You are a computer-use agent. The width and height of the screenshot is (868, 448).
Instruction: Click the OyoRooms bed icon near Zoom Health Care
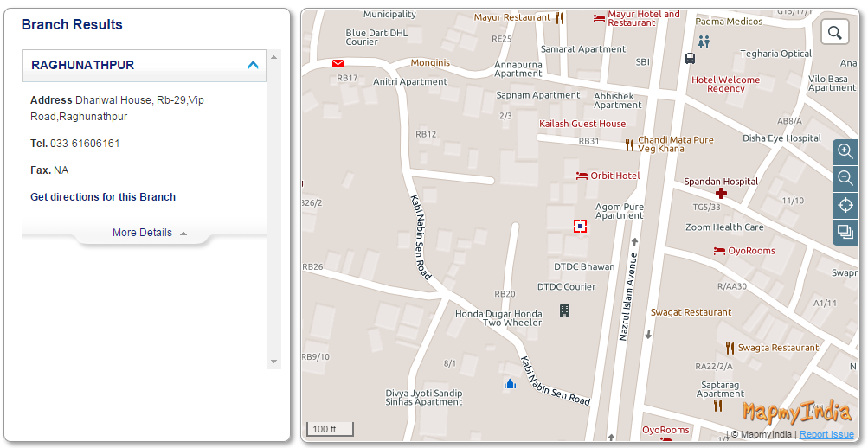[x=719, y=251]
